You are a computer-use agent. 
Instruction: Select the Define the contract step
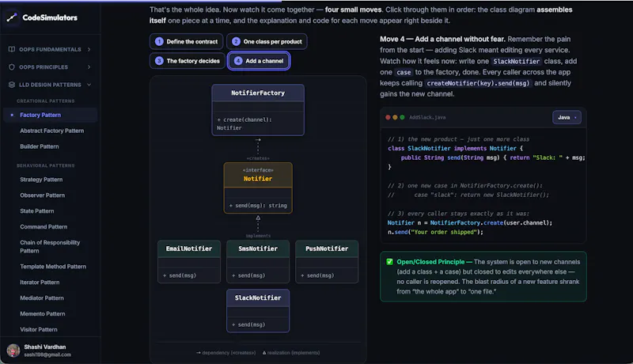[187, 42]
